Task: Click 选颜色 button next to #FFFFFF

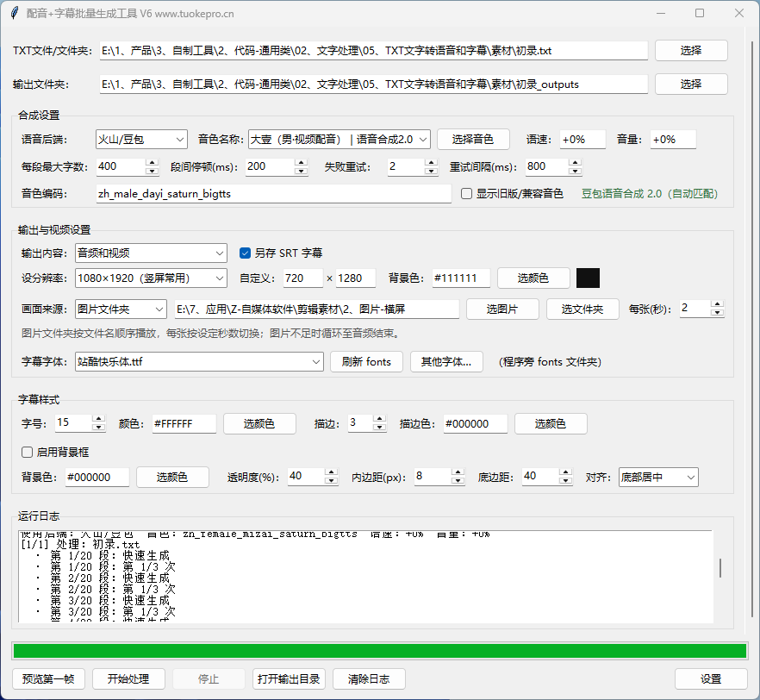Action: (x=259, y=424)
